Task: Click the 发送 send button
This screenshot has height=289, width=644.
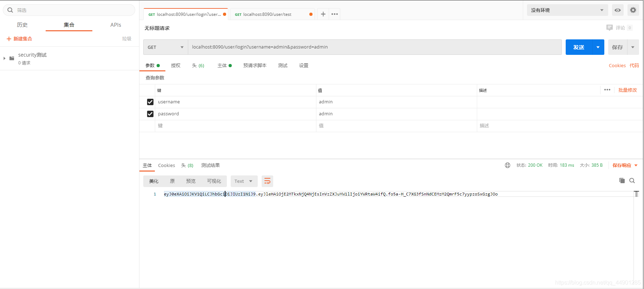Action: coord(579,47)
